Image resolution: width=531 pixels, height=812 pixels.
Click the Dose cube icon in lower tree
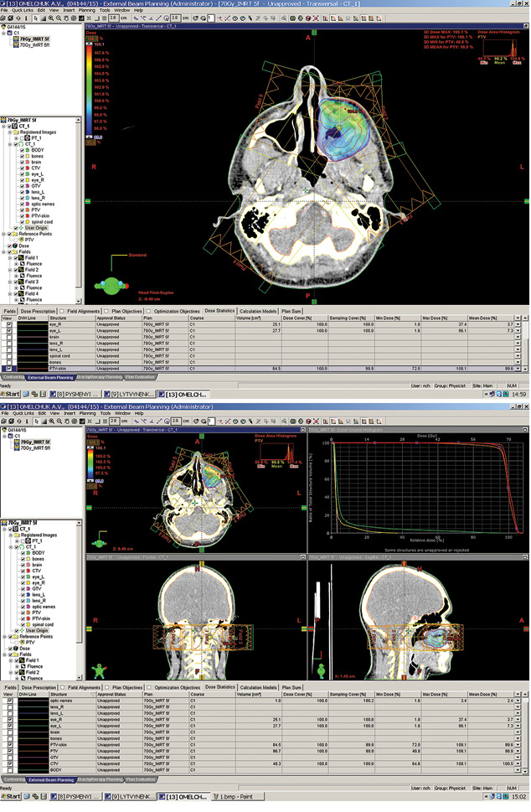tap(16, 649)
